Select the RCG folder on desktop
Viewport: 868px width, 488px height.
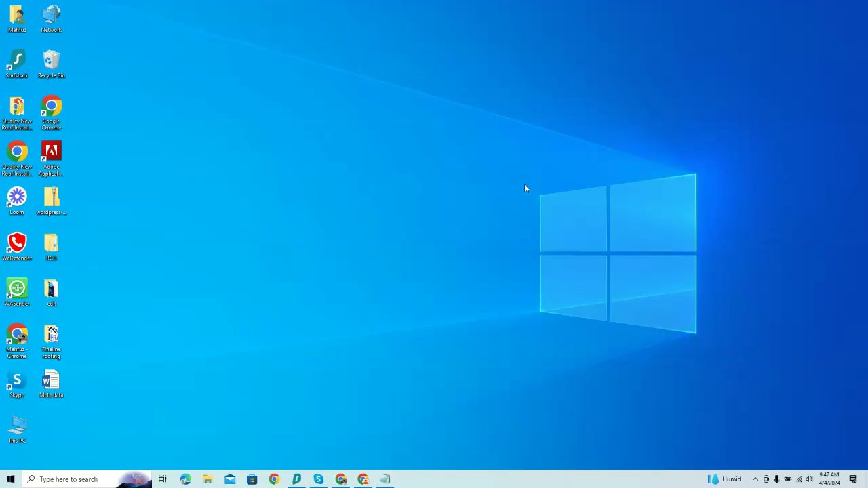(52, 247)
